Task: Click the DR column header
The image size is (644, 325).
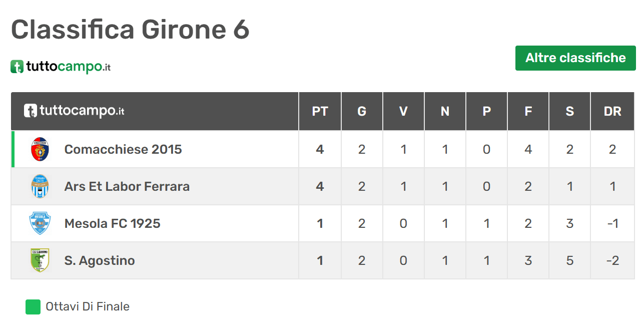Action: pos(612,111)
